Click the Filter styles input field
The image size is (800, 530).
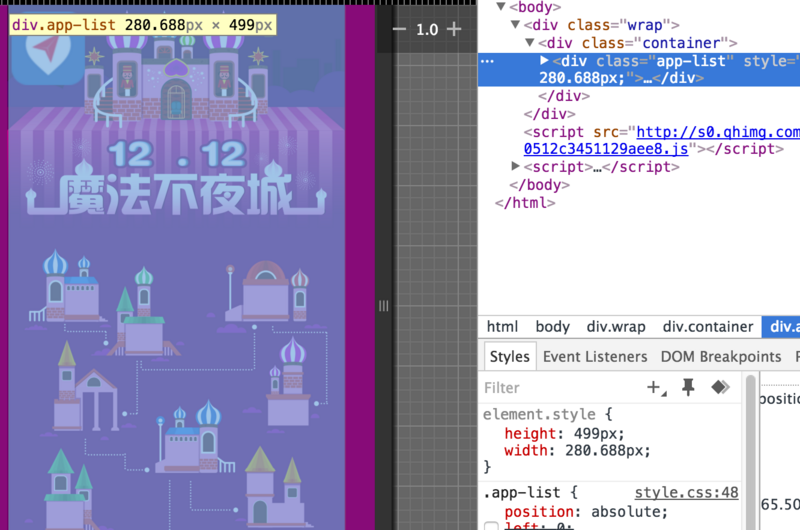(561, 388)
